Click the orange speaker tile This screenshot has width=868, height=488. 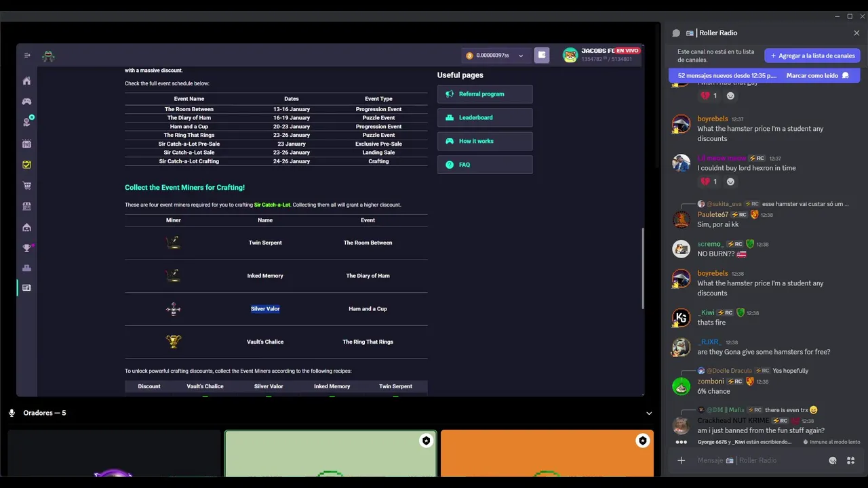pyautogui.click(x=547, y=453)
